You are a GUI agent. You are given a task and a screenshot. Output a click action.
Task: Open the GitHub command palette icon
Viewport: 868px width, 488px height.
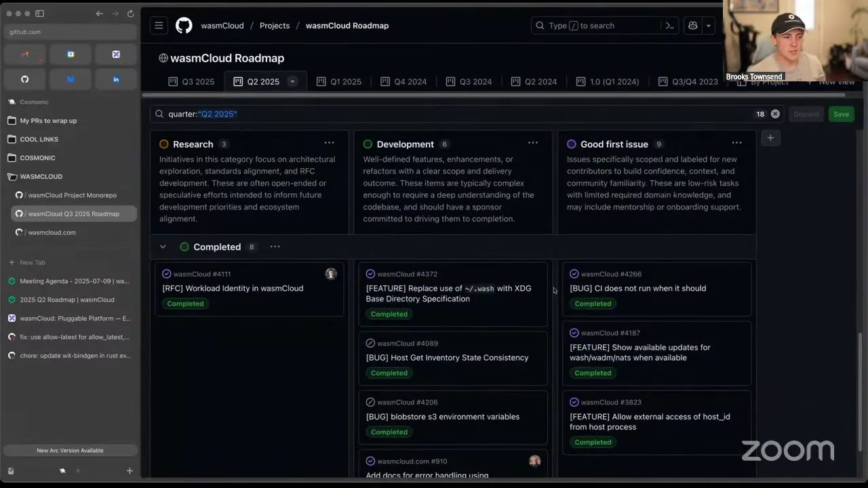click(669, 26)
